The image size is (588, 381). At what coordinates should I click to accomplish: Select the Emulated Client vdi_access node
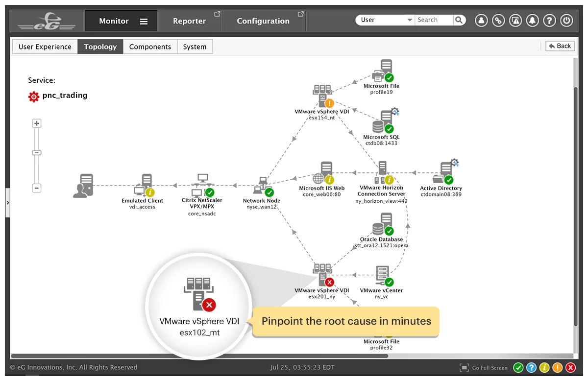(x=144, y=186)
